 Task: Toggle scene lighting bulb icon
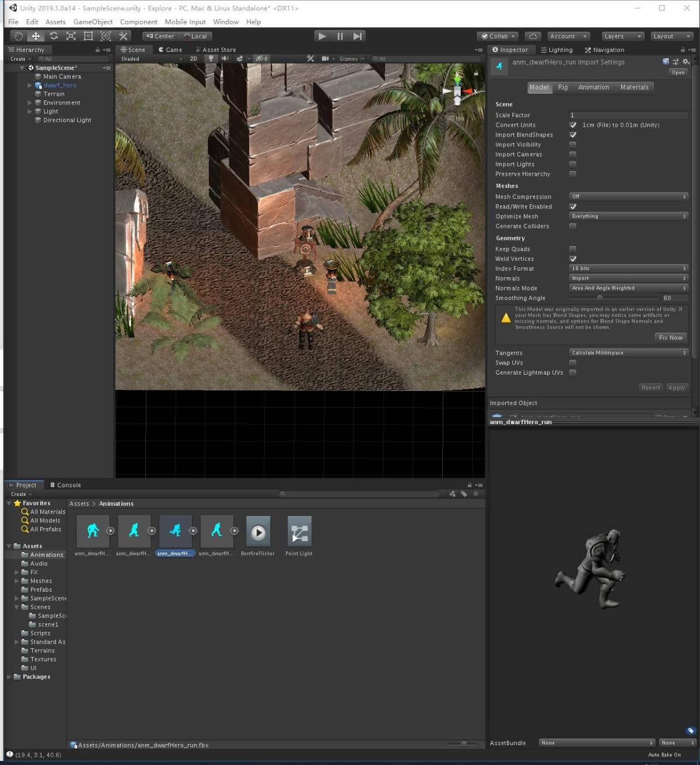pyautogui.click(x=211, y=58)
